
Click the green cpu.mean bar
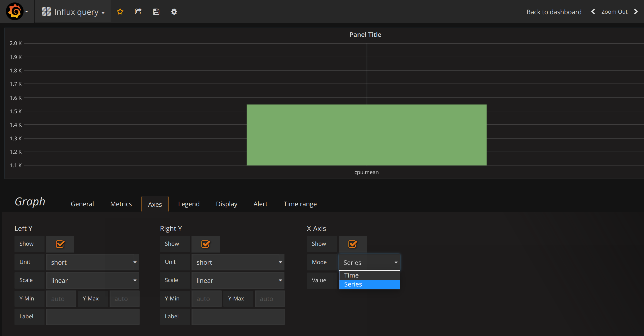click(366, 135)
